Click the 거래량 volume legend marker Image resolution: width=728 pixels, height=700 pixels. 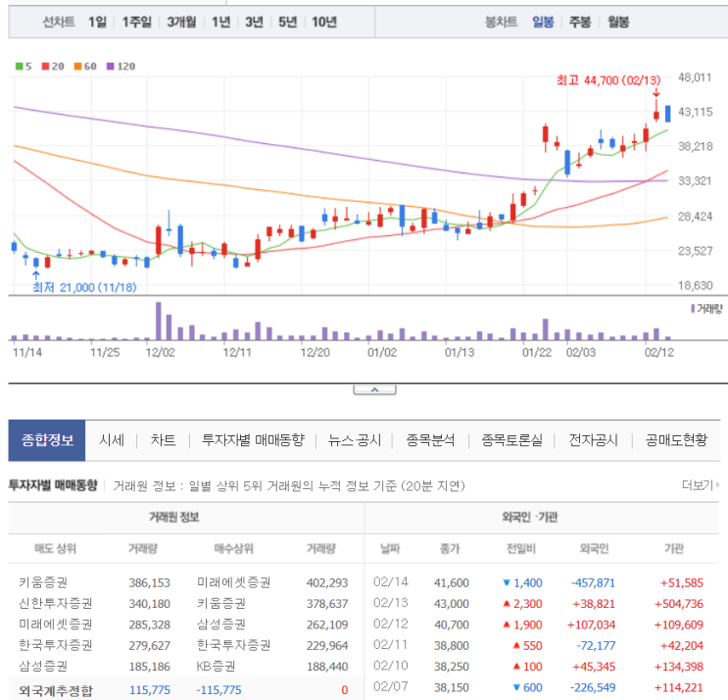click(x=706, y=309)
